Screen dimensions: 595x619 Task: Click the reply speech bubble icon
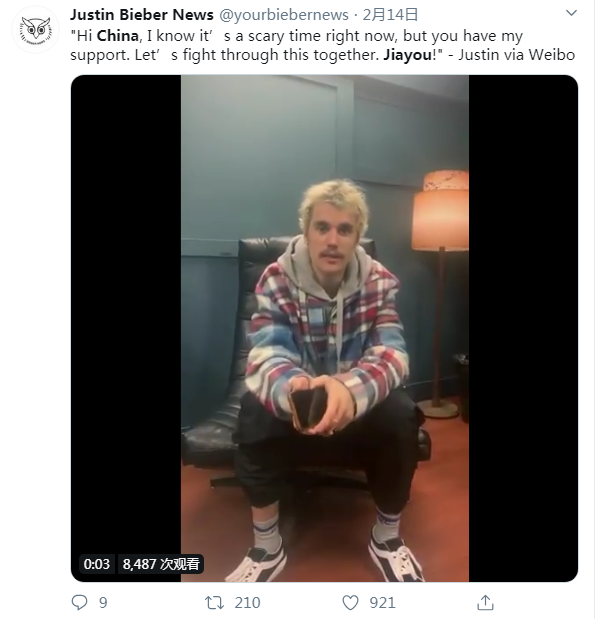(79, 602)
